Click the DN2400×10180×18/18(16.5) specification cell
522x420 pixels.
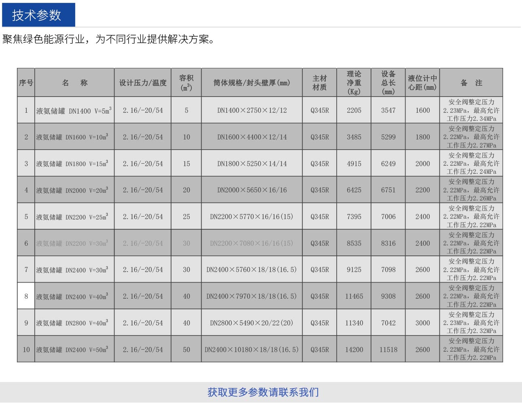coord(252,350)
